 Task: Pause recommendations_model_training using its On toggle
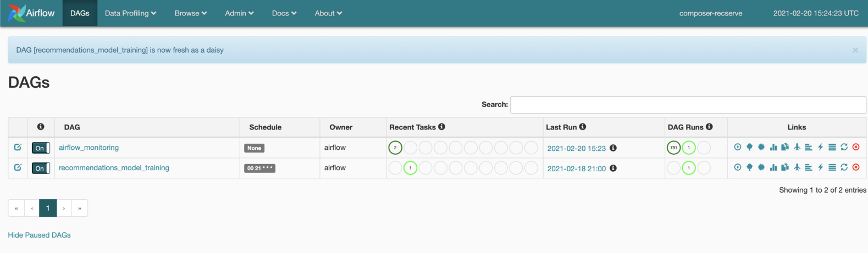(41, 168)
